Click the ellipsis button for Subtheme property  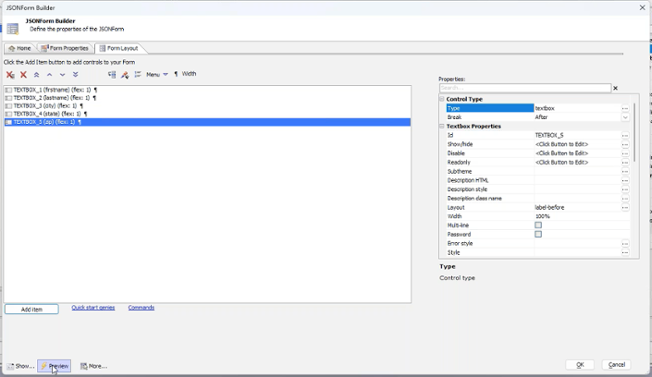click(625, 172)
